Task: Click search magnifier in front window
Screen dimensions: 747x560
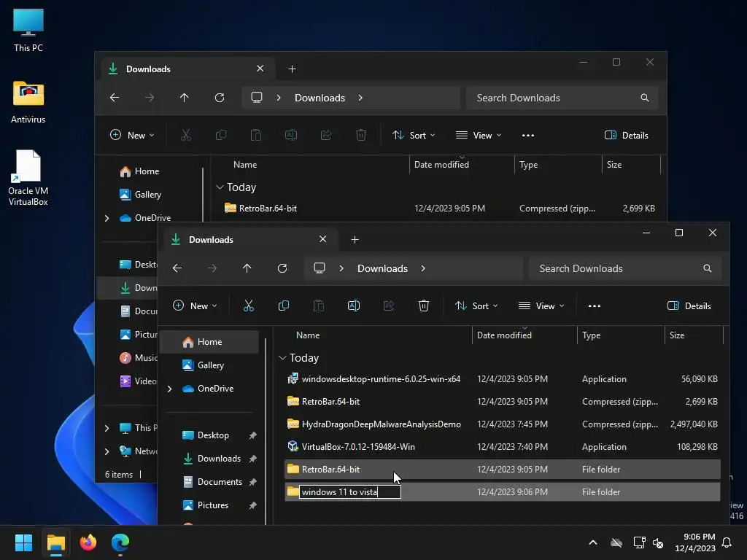Action: (708, 268)
